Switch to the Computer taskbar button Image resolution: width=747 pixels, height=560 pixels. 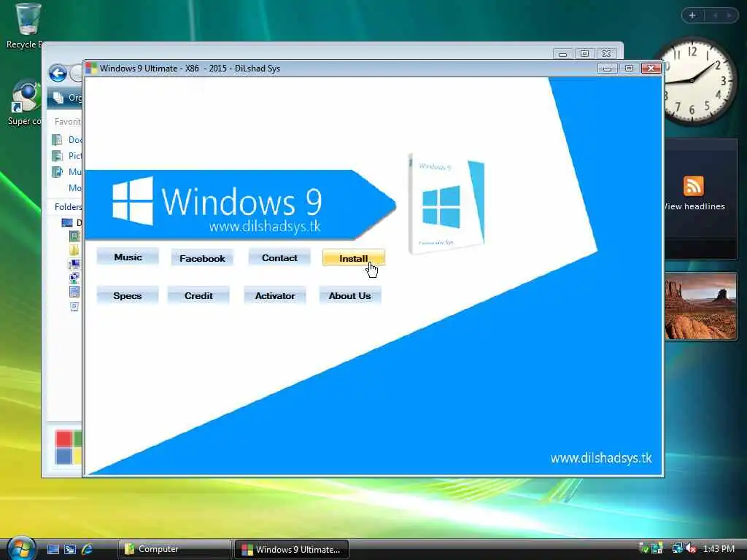(174, 549)
